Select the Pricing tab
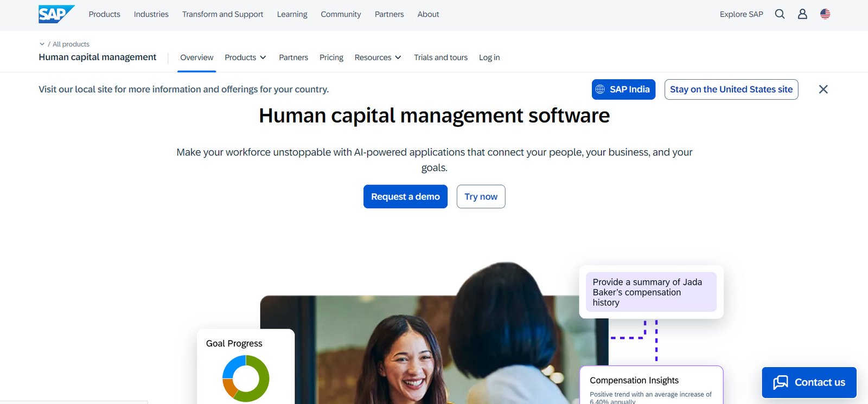 [331, 57]
